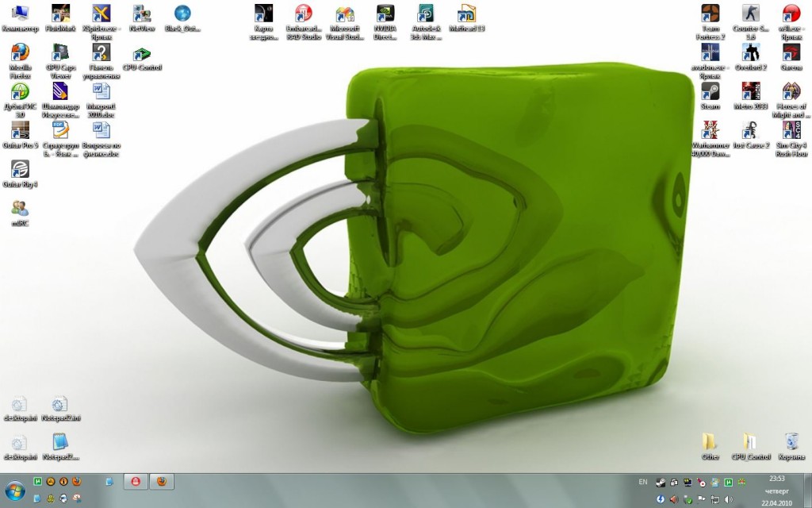812x508 pixels.
Task: Launch Guitar Pro 5 shortcut
Action: (20, 135)
